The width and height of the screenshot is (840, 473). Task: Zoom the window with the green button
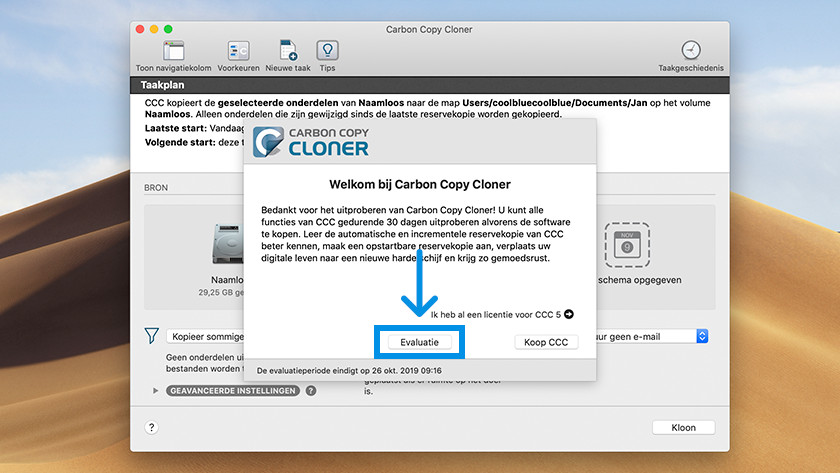(168, 29)
